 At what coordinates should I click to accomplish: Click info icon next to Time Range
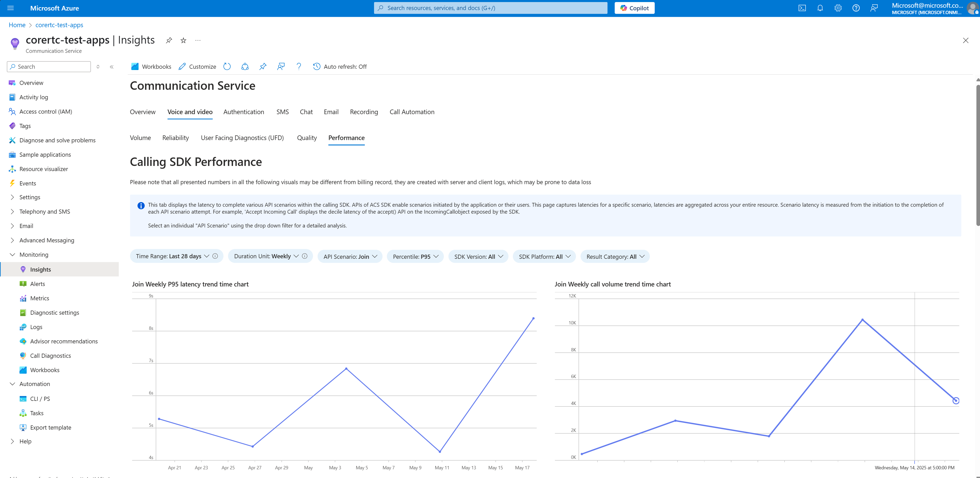tap(215, 256)
